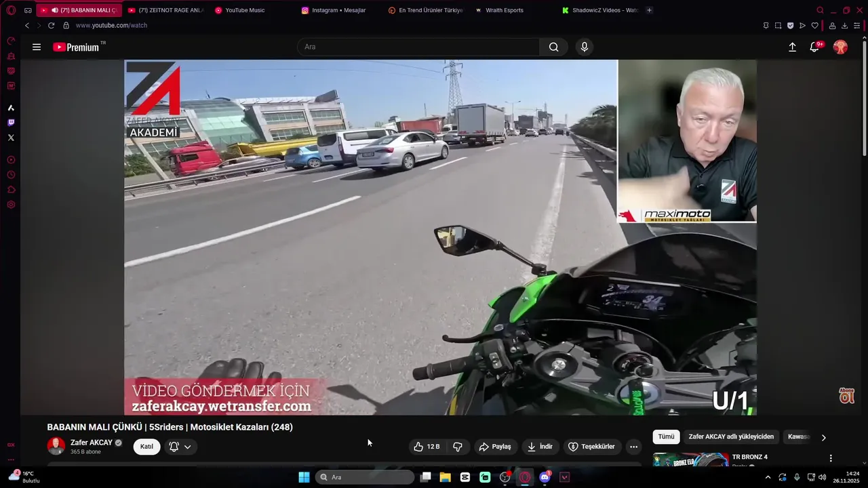Switch to En Trend Ürünler Türkiye tab

coord(425,10)
